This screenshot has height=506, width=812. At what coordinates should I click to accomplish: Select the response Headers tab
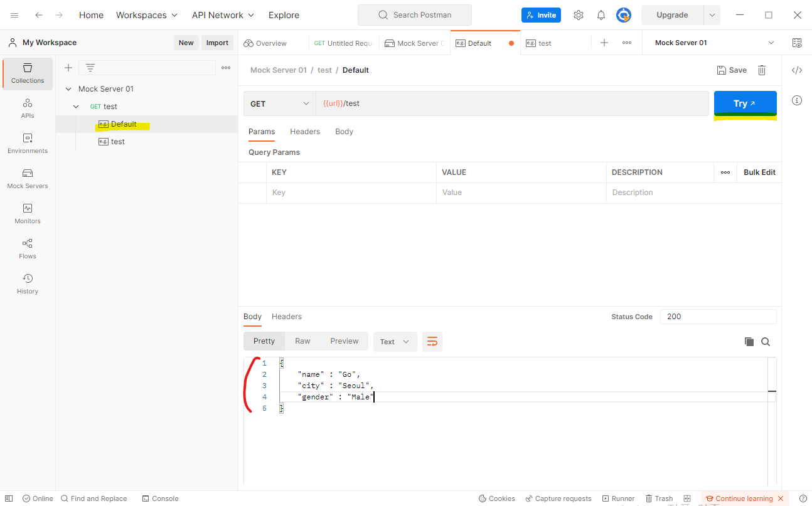[x=287, y=317]
